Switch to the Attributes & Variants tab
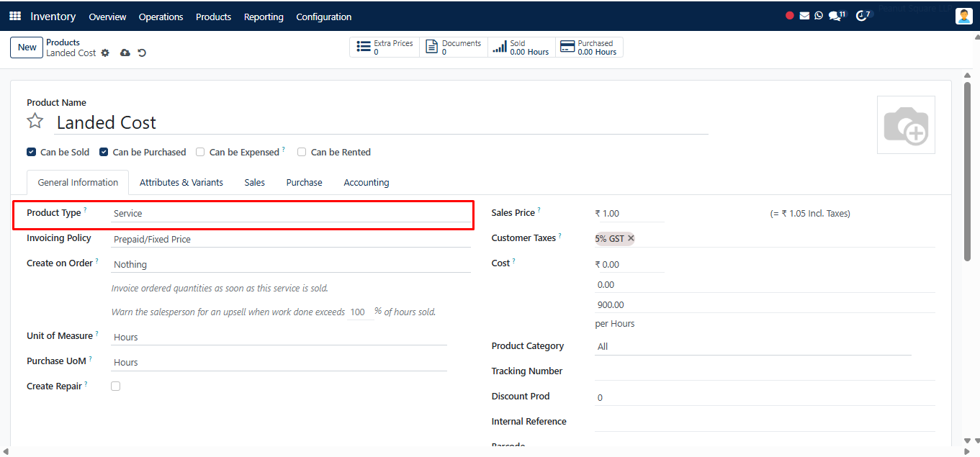Viewport: 980px width, 457px height. pyautogui.click(x=181, y=183)
